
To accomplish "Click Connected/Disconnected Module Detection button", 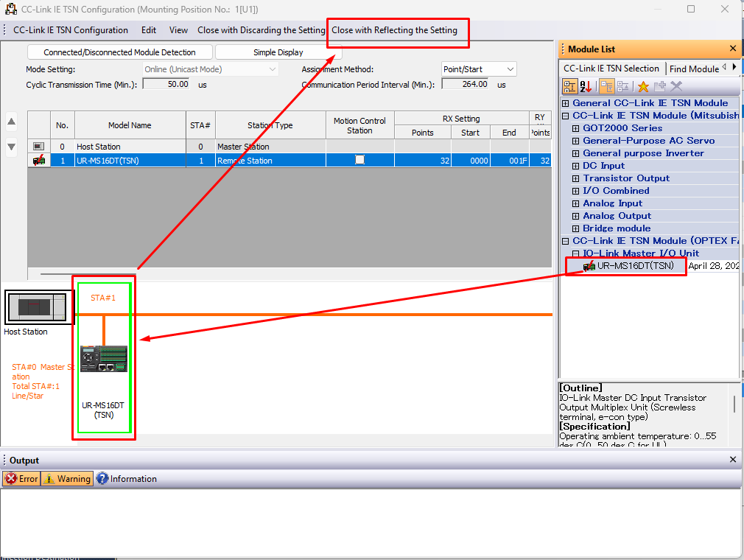I will [x=119, y=52].
